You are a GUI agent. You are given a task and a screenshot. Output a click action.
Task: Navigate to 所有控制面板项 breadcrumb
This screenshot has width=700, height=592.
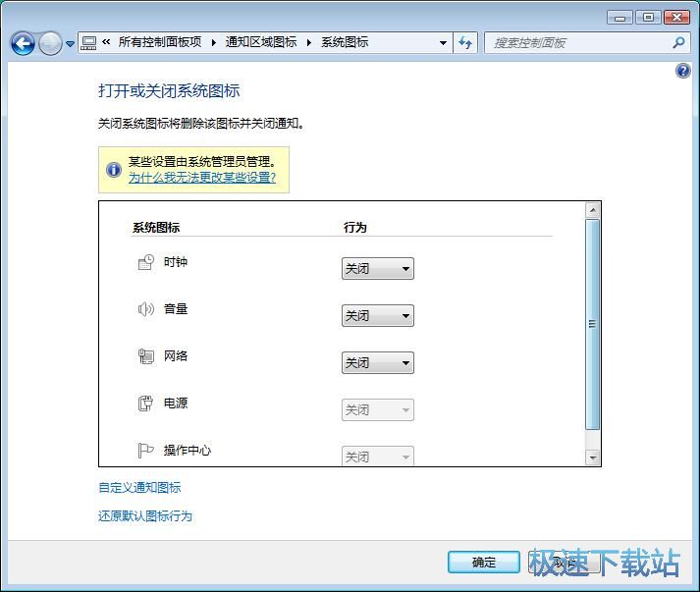pyautogui.click(x=160, y=42)
